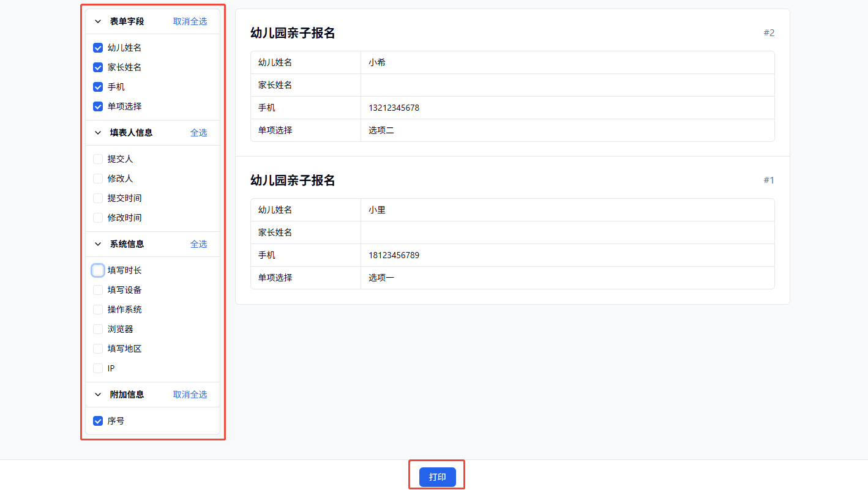Viewport: 868px width, 490px height.
Task: Click 全选 link for 填表人信息
Action: coord(198,133)
